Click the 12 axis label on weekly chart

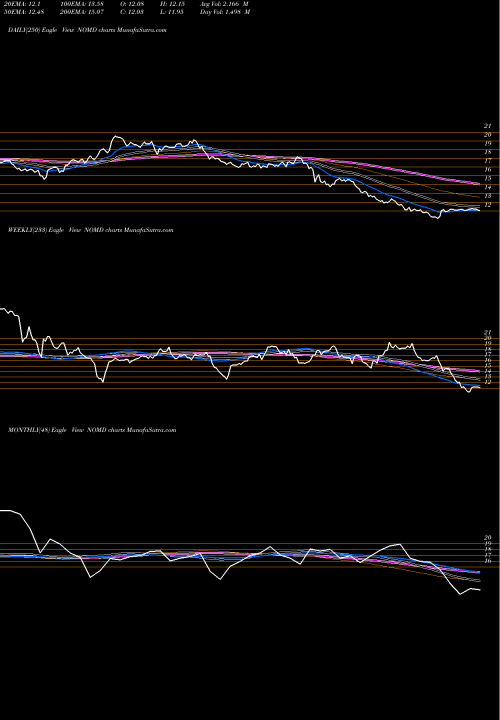point(488,382)
